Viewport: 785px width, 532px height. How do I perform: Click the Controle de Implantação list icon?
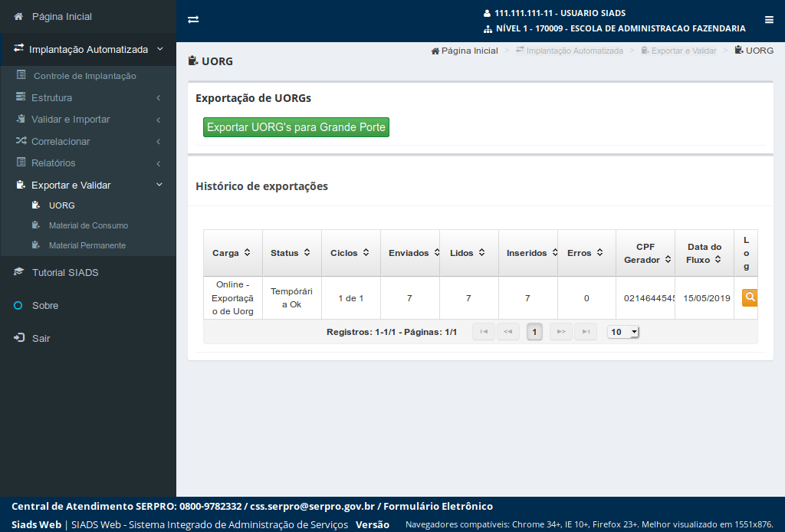point(21,75)
